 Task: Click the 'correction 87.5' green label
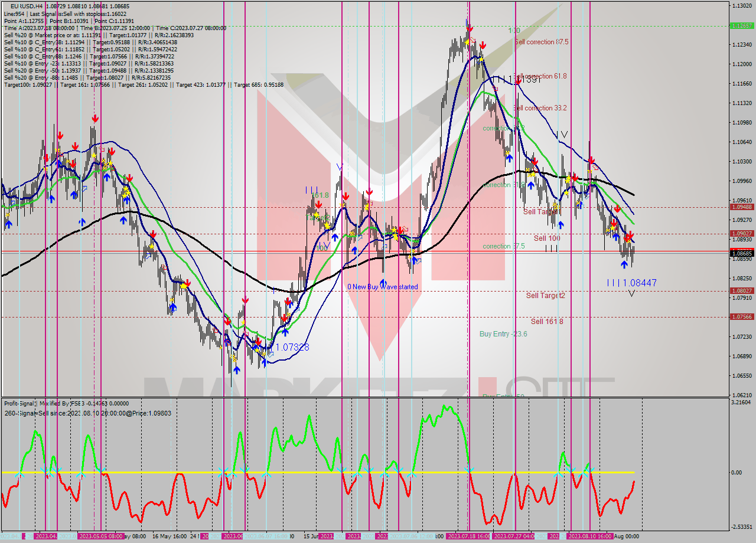pyautogui.click(x=503, y=246)
